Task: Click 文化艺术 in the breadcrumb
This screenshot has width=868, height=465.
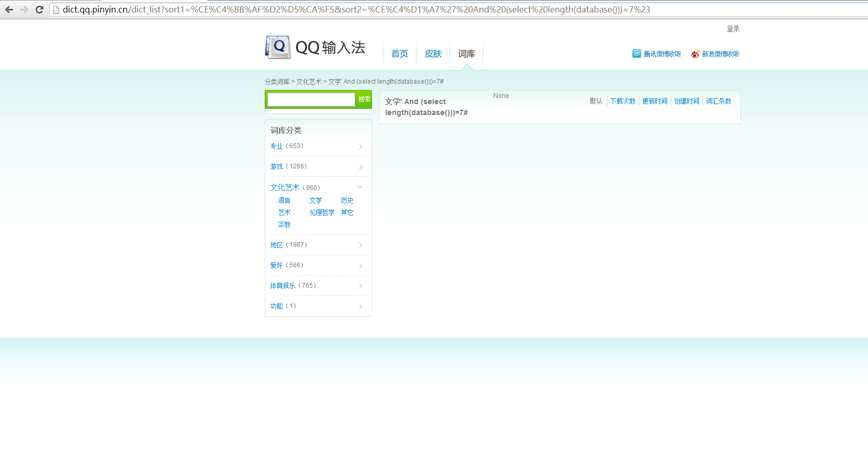Action: [309, 82]
